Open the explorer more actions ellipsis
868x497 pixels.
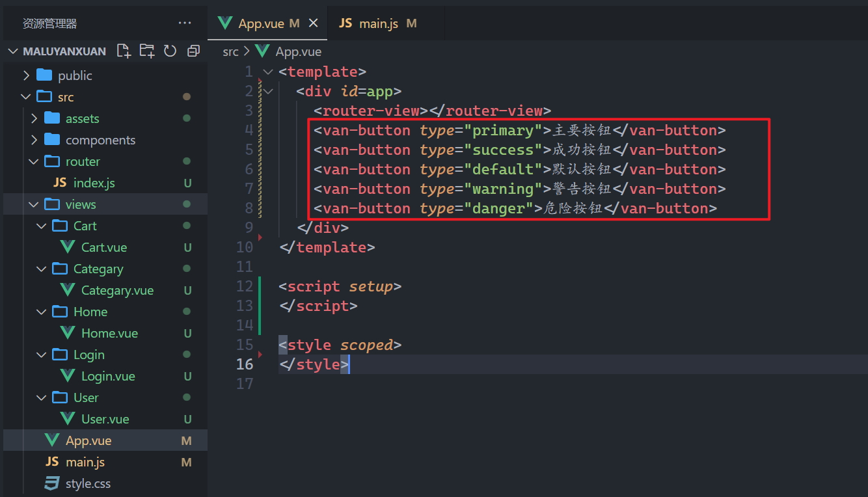click(185, 23)
